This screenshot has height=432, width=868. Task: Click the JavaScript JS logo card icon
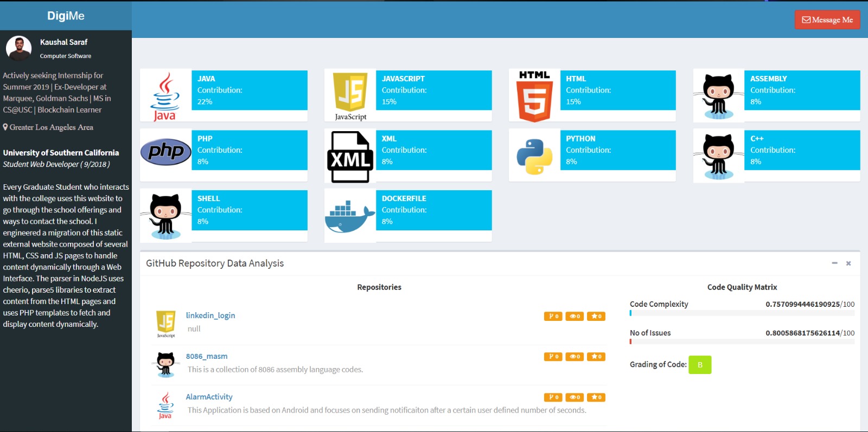point(350,96)
